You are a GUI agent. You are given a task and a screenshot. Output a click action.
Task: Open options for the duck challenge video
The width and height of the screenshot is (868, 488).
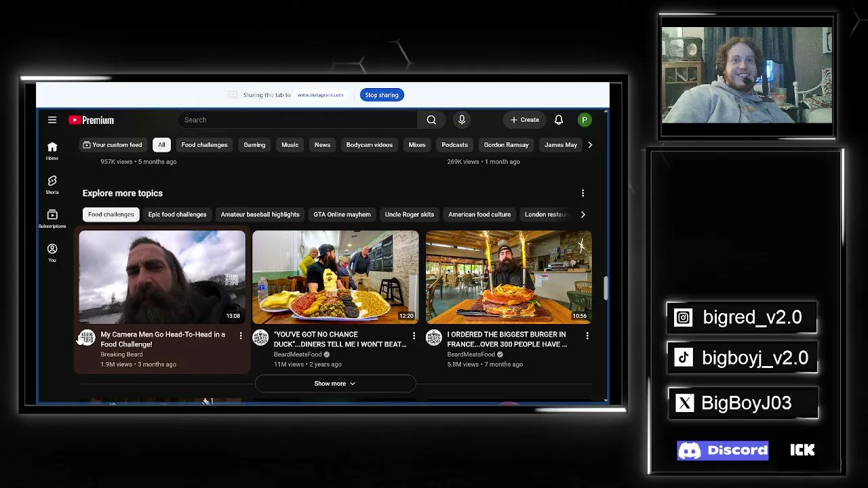(x=414, y=335)
